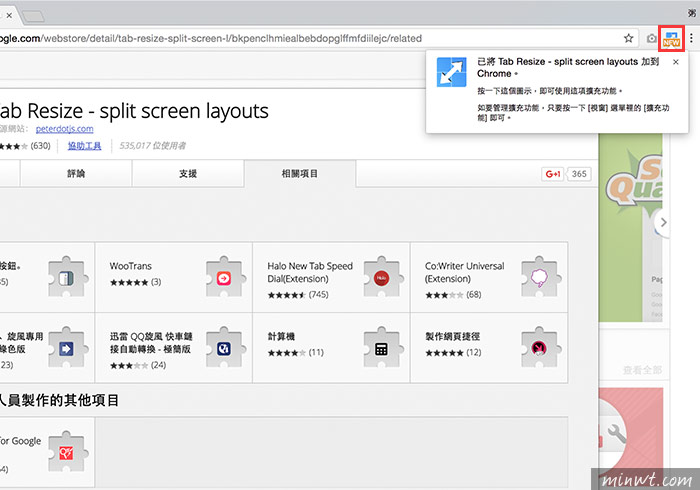
Task: Click the 製作網頁捷徑 puzzle icon
Action: 540,348
